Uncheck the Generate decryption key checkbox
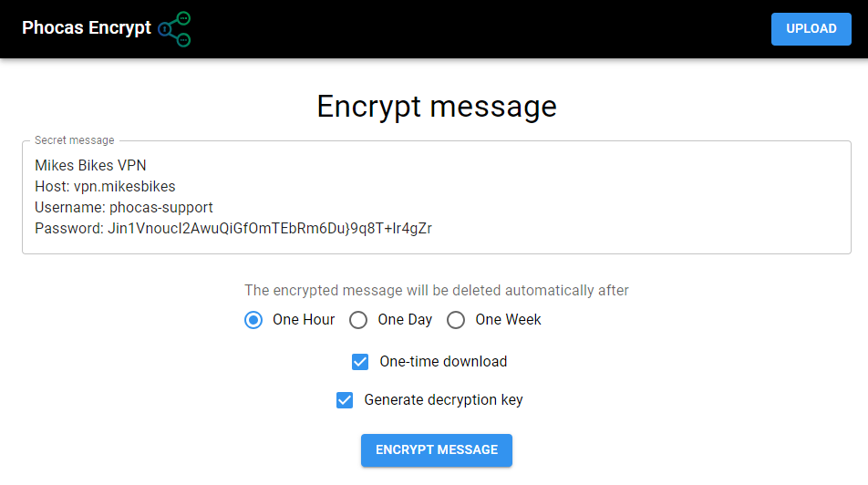 pos(345,400)
